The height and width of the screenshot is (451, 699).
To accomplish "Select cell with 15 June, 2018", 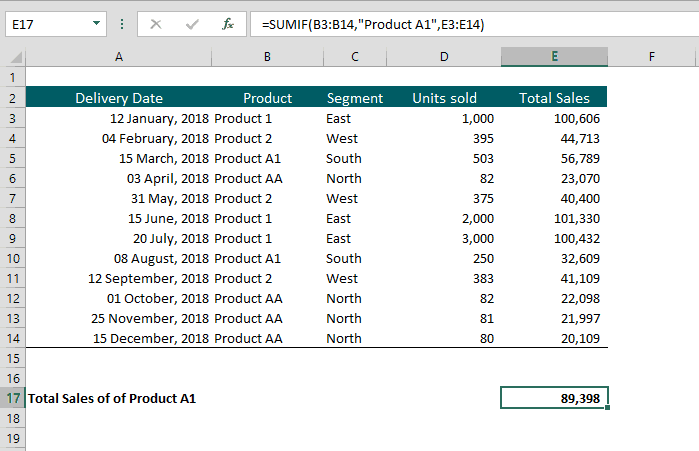I will point(119,218).
